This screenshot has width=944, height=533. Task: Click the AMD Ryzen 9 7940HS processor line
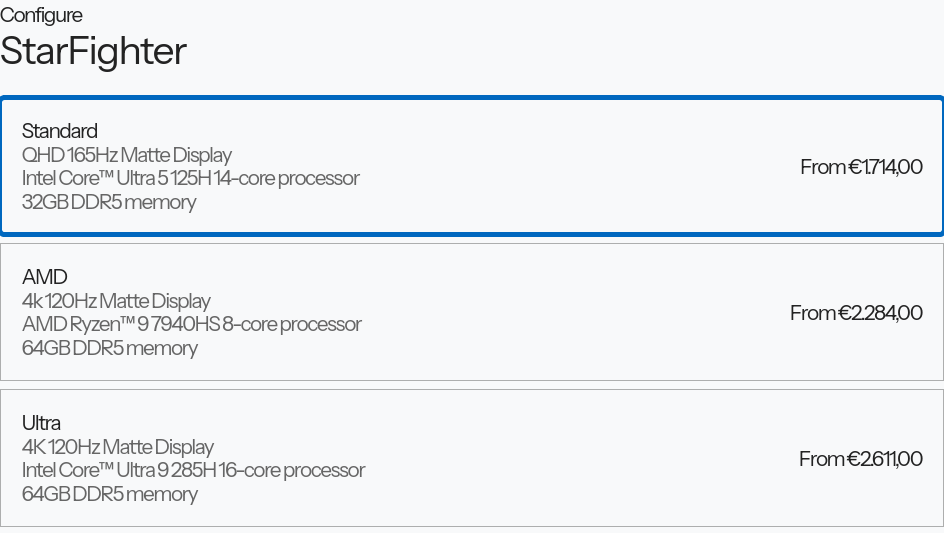(x=191, y=324)
